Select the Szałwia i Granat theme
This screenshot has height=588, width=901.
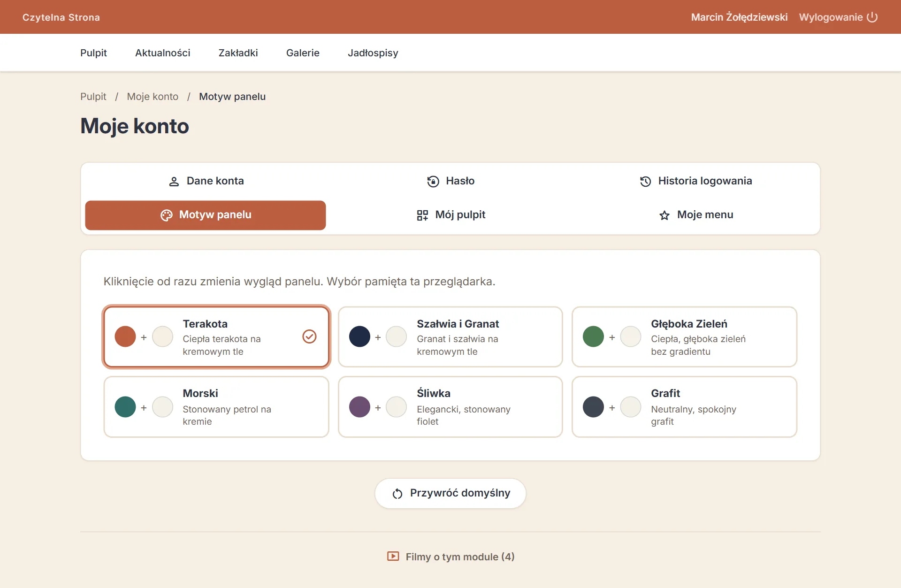click(x=450, y=337)
